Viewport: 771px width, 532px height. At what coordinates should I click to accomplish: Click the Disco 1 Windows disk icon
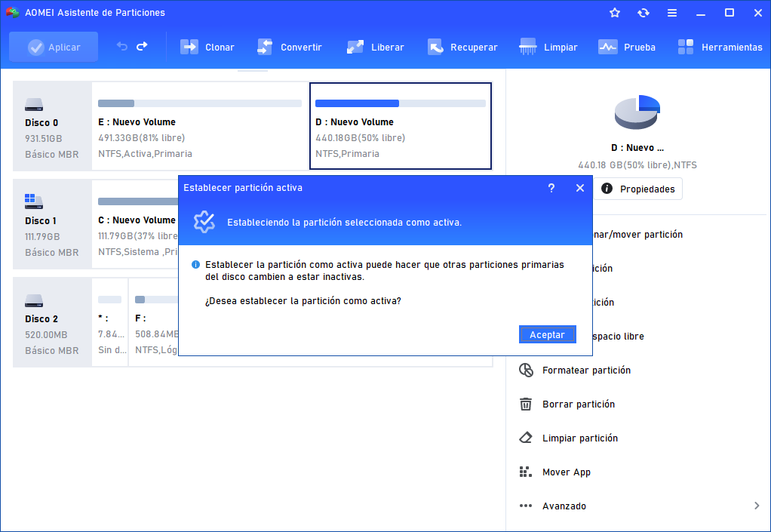[33, 201]
